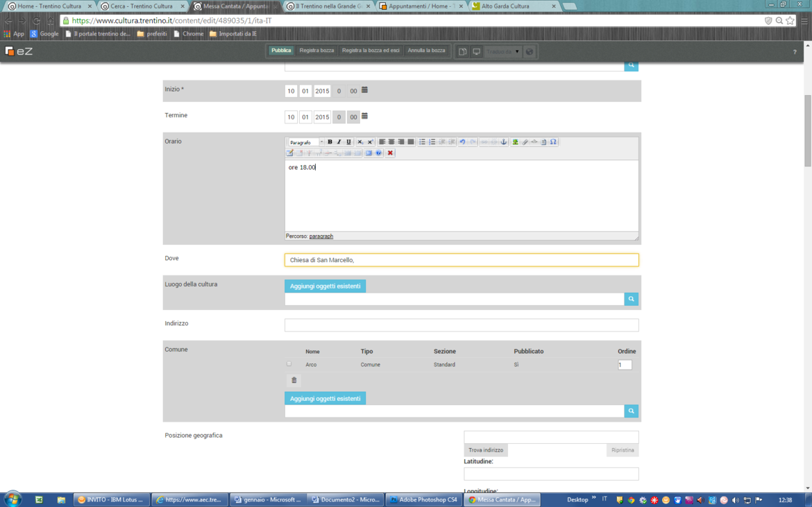The height and width of the screenshot is (507, 812).
Task: Toggle bold formatting in the Orario editor
Action: (x=330, y=142)
